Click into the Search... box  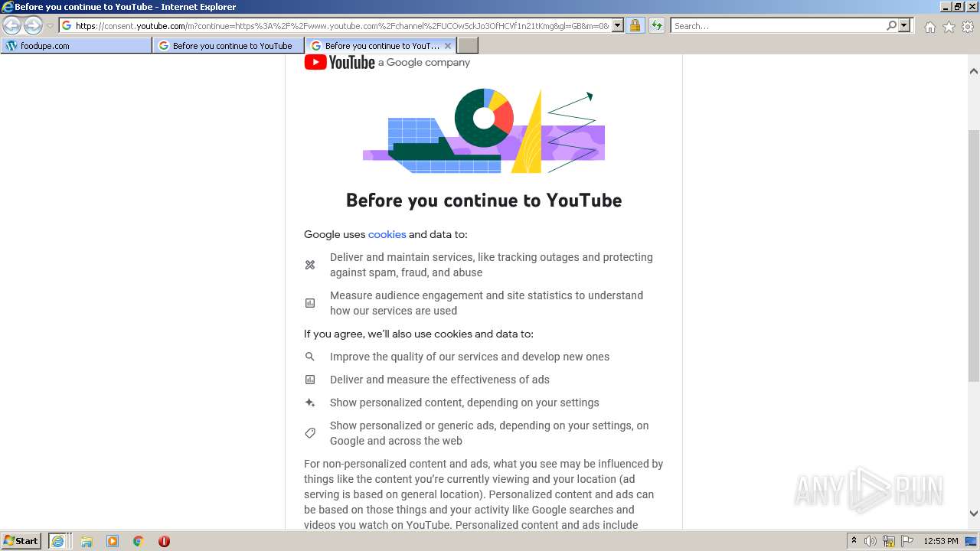tap(778, 26)
